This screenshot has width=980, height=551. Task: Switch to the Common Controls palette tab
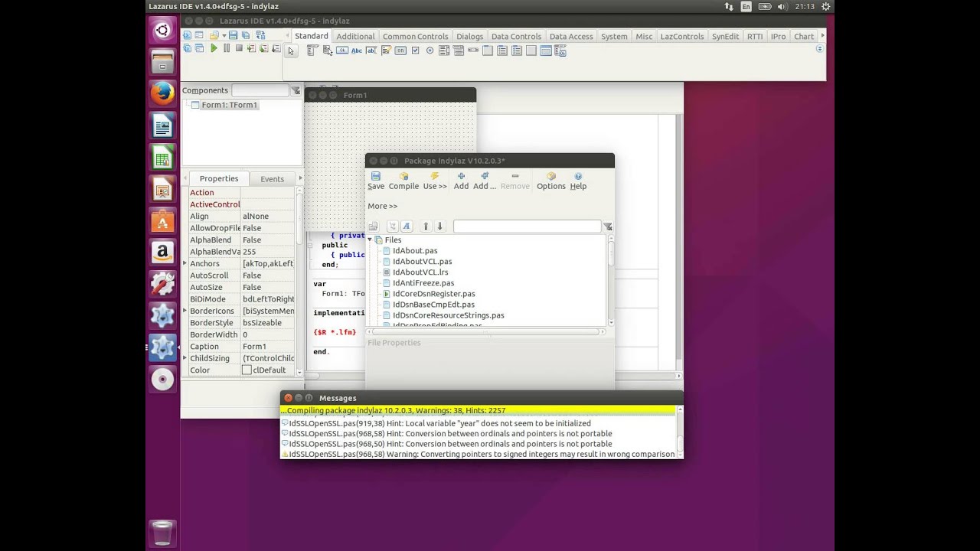415,36
